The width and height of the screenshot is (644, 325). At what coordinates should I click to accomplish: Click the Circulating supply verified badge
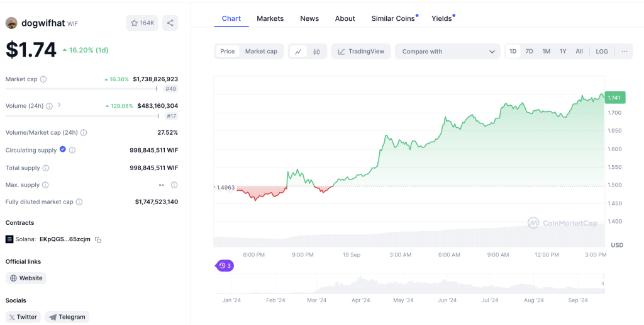tap(63, 149)
